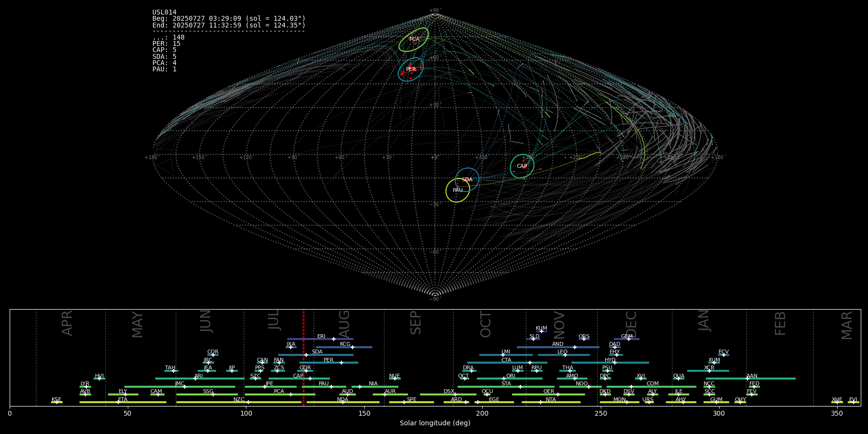The width and height of the screenshot is (868, 434).
Task: Click the XCB shower bar in timeline
Action: 708,371
